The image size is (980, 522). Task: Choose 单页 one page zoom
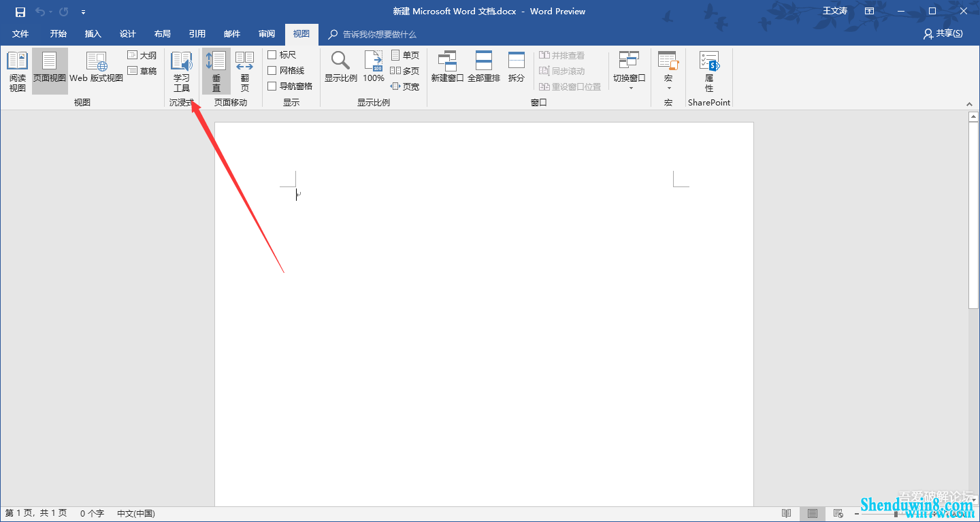405,55
